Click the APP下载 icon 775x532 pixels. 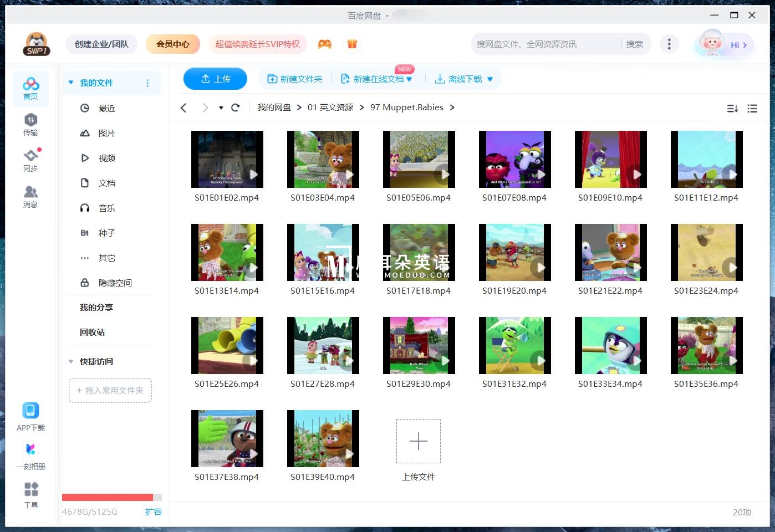tap(30, 410)
